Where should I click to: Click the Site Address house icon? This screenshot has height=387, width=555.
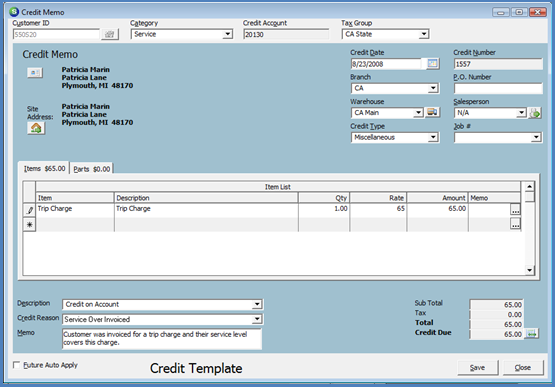(x=36, y=128)
